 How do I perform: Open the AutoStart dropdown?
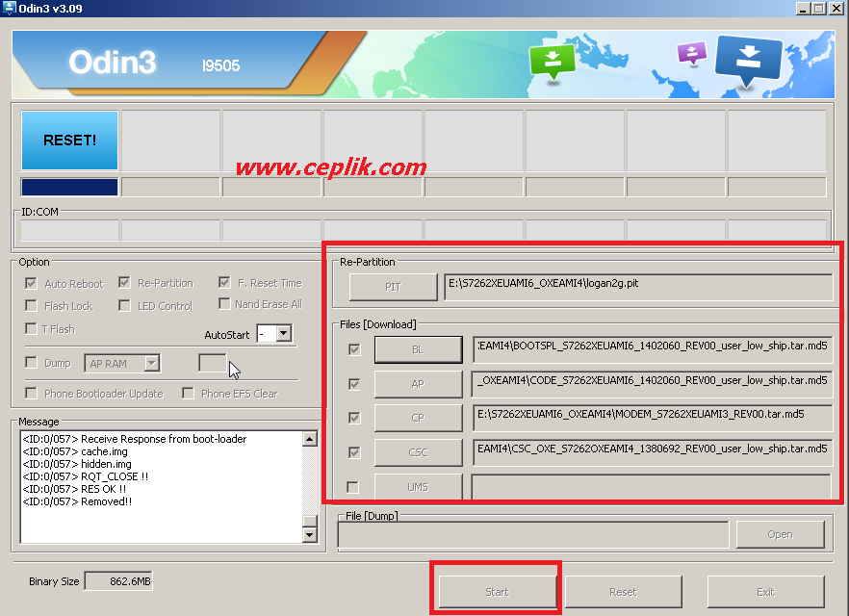[x=283, y=335]
